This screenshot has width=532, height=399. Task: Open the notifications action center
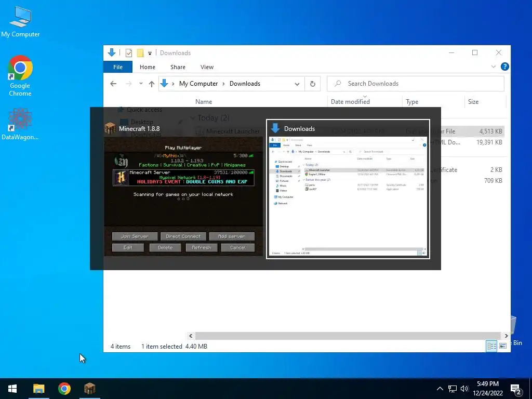[516, 389]
